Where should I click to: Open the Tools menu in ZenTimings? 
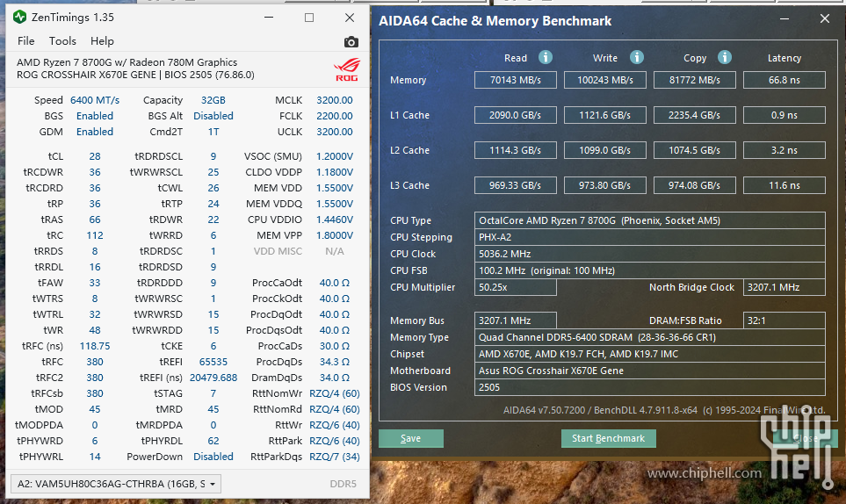[x=62, y=41]
